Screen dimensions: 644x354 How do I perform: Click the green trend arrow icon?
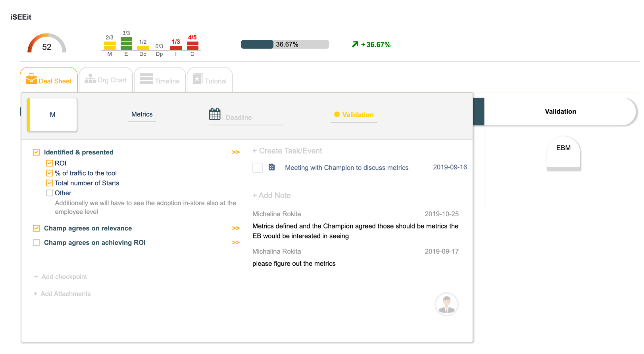pos(355,44)
